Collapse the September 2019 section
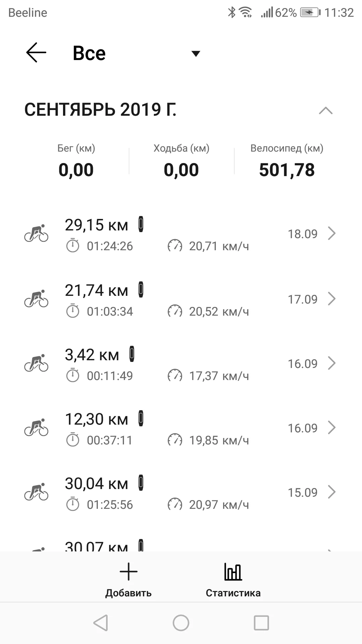The height and width of the screenshot is (644, 362). (x=325, y=111)
